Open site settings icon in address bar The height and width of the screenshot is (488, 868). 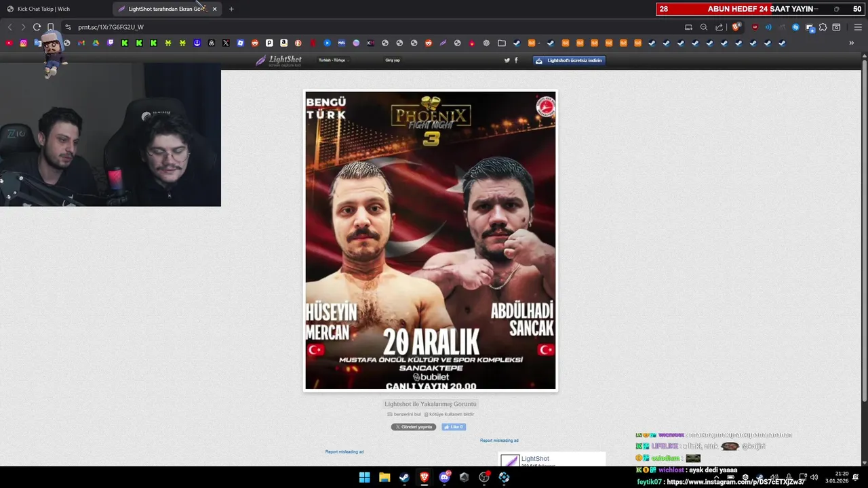coord(68,27)
